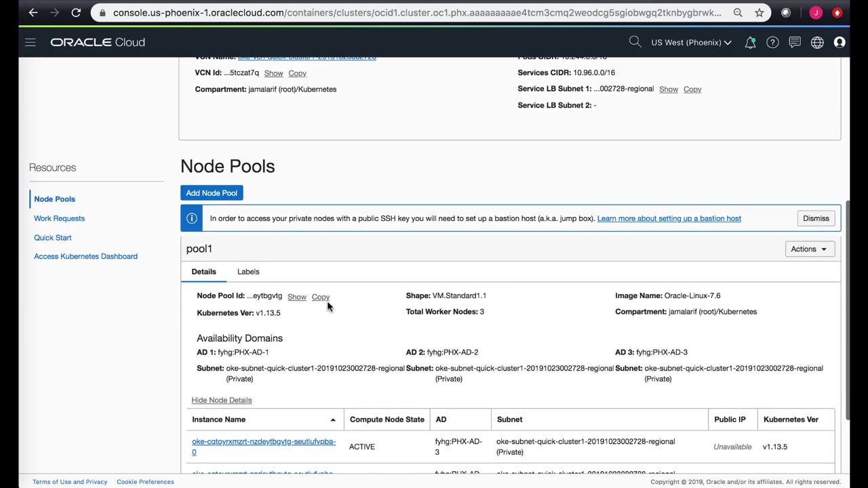
Task: Click the Services CIDR value 10.96.0.0/16
Action: pyautogui.click(x=594, y=73)
